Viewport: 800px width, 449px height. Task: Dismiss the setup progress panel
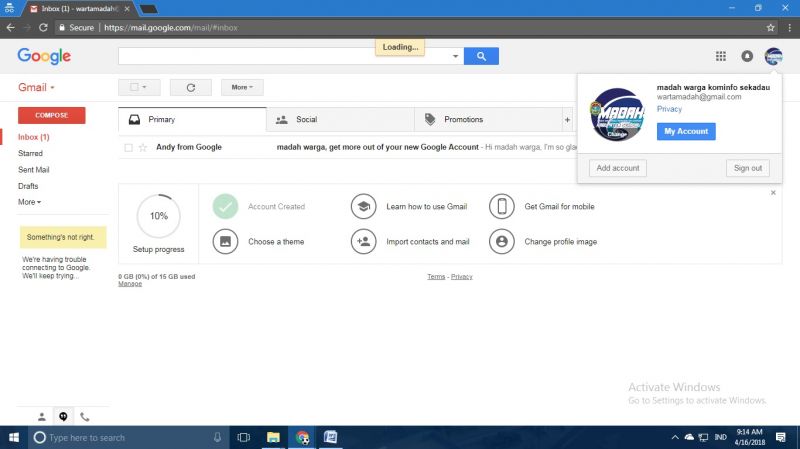pos(773,192)
